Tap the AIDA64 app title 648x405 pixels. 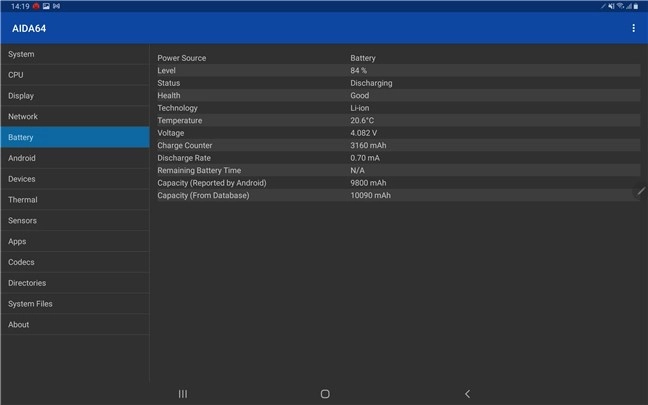tap(29, 29)
